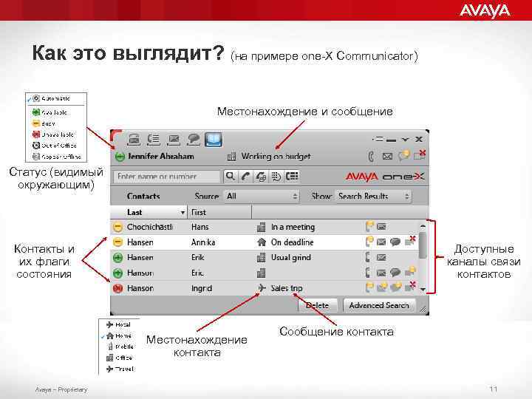Click the First column header
This screenshot has width=532, height=399.
[219, 212]
